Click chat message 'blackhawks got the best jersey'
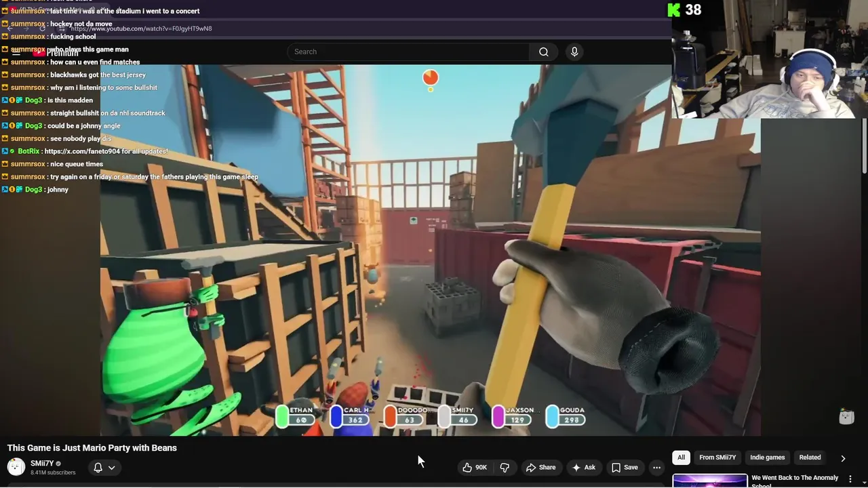Image resolution: width=868 pixels, height=488 pixels. [x=98, y=75]
